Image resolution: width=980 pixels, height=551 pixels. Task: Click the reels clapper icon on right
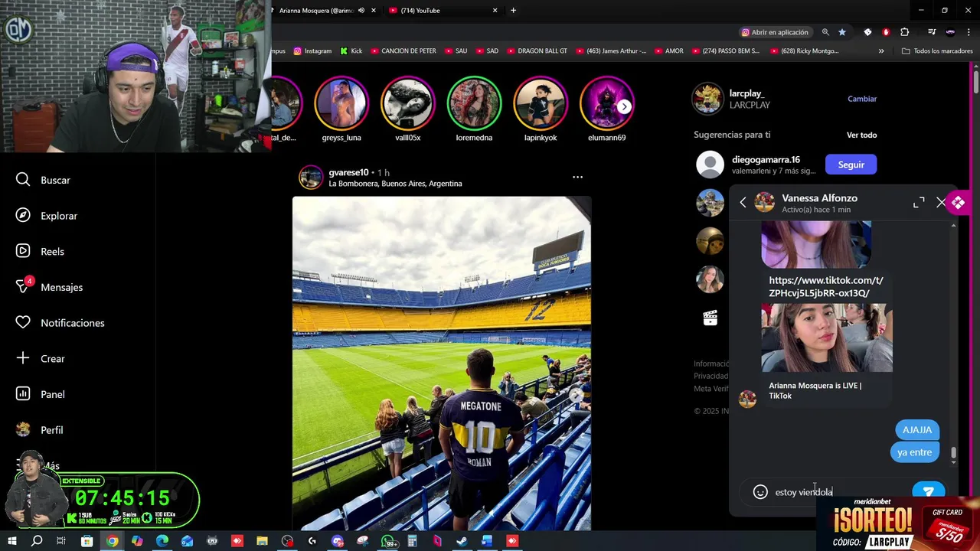point(710,318)
